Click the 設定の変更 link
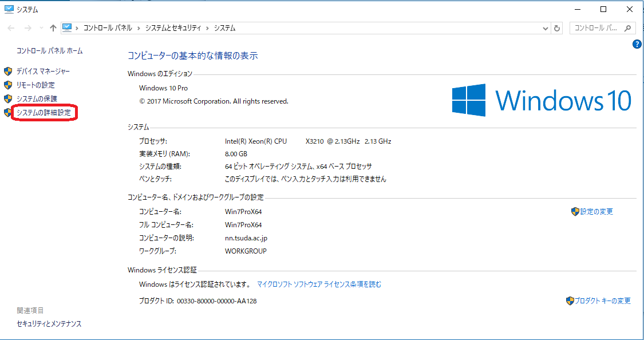This screenshot has width=644, height=340. [596, 212]
